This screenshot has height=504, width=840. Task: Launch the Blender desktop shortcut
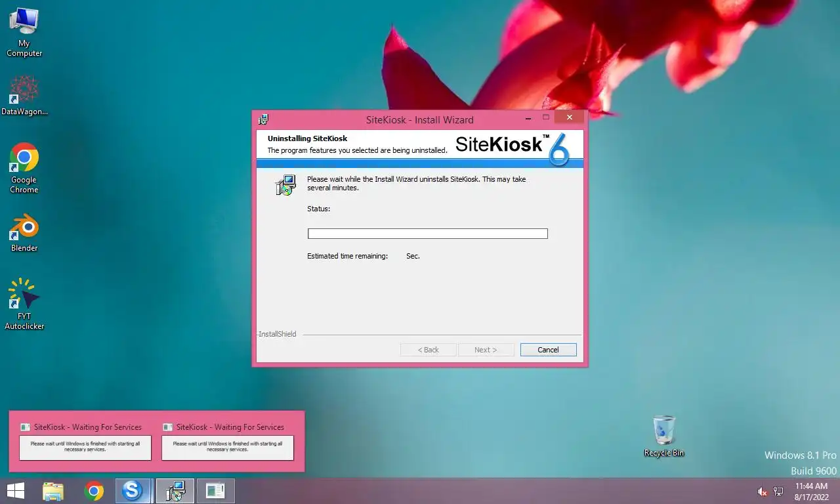pos(24,233)
